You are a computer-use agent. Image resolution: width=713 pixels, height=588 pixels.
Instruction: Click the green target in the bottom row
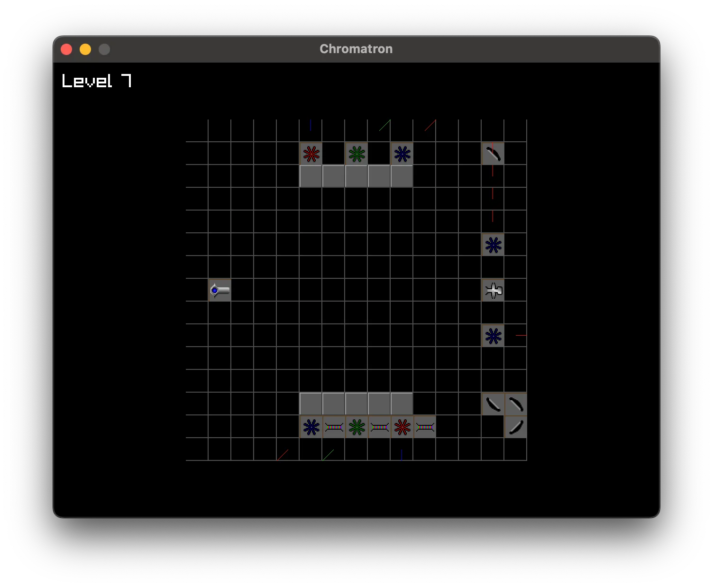coord(356,427)
